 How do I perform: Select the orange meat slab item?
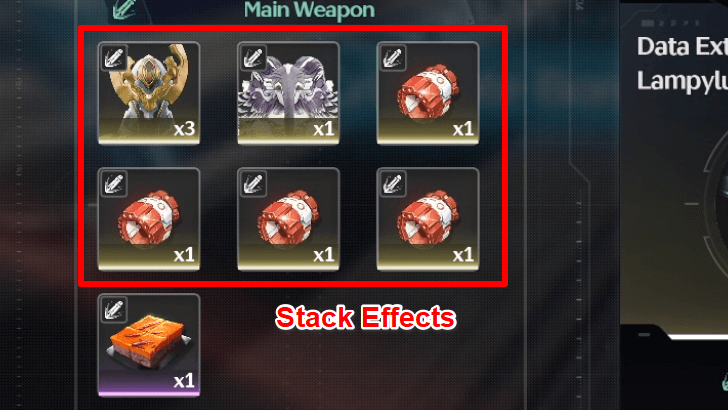pos(149,345)
